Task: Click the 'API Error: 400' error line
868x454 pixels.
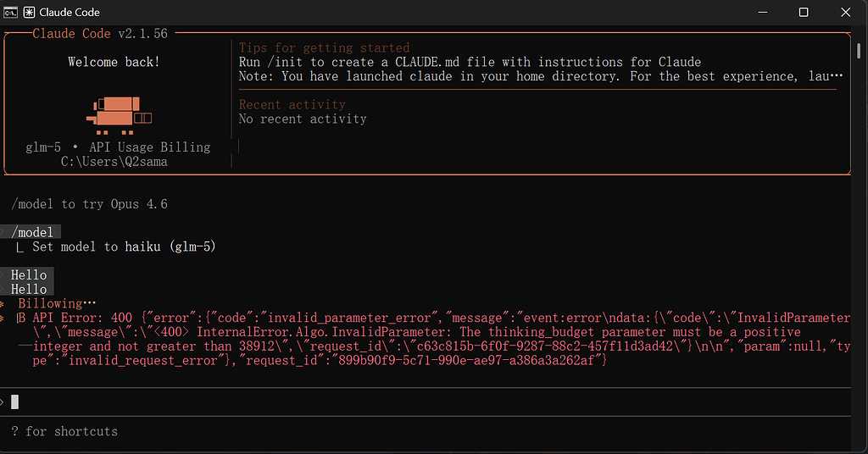Action: click(441, 318)
